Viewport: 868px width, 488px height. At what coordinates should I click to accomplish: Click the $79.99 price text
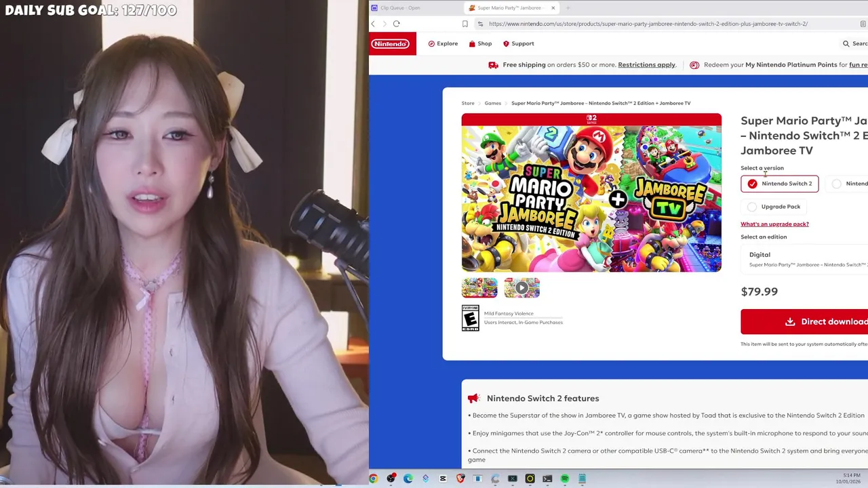[x=759, y=291]
